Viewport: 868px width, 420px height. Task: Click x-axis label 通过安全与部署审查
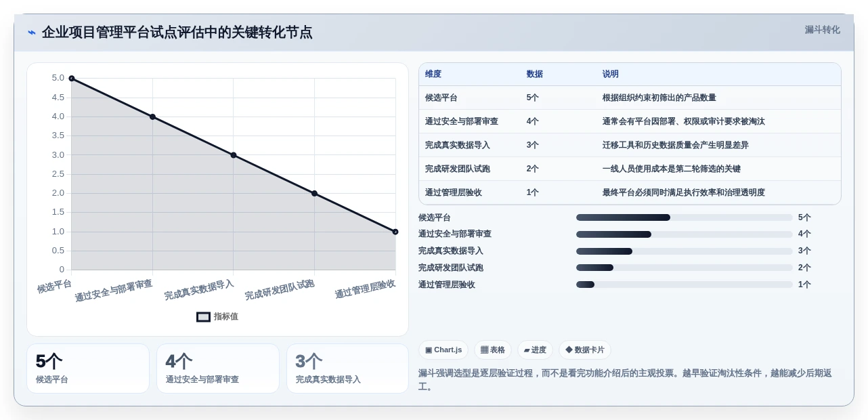point(114,291)
